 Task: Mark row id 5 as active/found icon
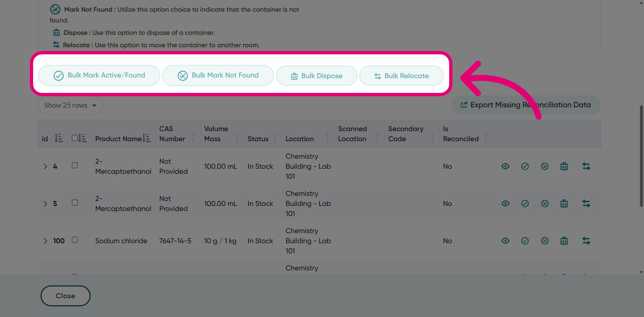click(x=525, y=204)
